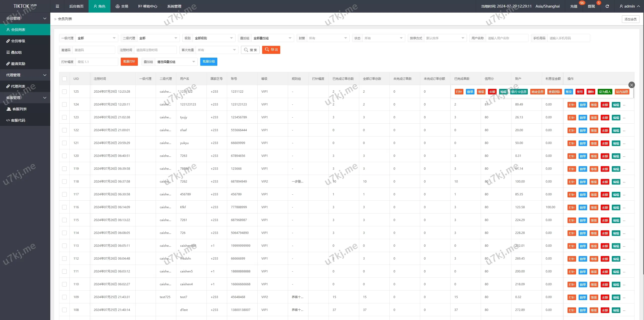Click the 添加会员 button
644x320 pixels.
point(630,19)
